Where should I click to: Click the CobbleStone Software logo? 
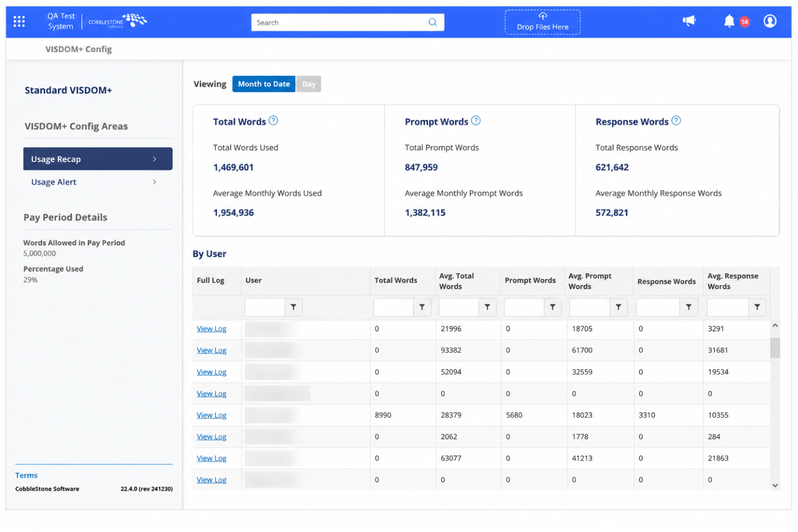click(x=118, y=22)
